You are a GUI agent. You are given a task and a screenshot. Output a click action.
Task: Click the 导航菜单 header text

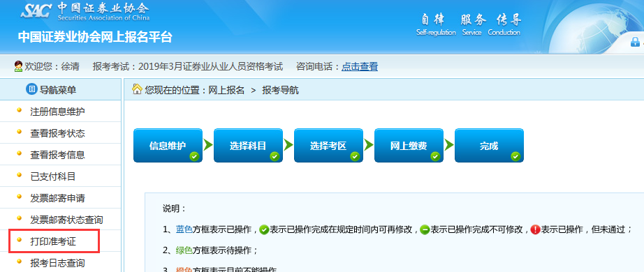click(58, 89)
